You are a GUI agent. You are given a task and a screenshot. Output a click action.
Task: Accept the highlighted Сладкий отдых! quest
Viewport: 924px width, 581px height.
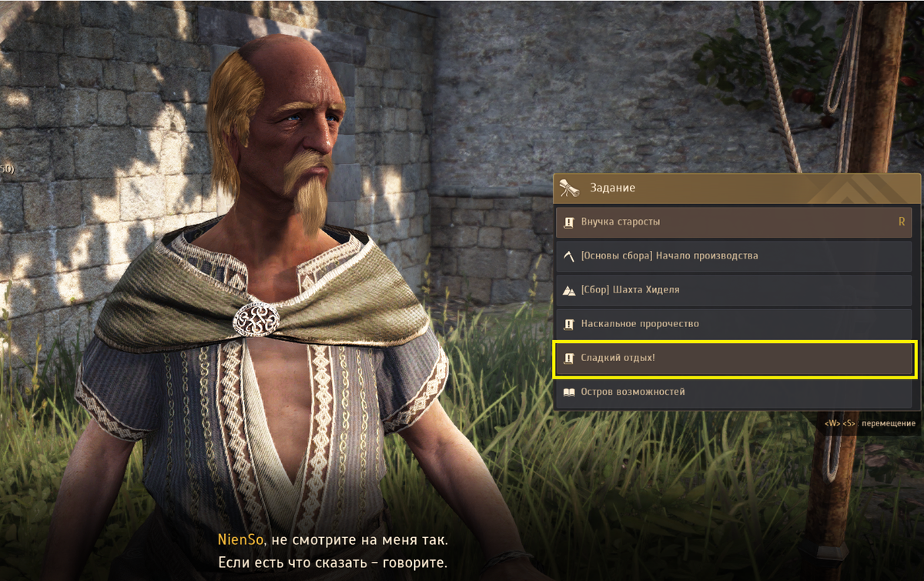(734, 358)
